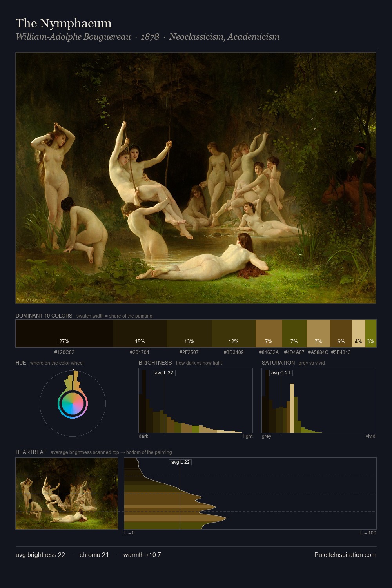The width and height of the screenshot is (392, 588).
Task: Choose the 13% swatch for #2F2507
Action: coord(189,334)
